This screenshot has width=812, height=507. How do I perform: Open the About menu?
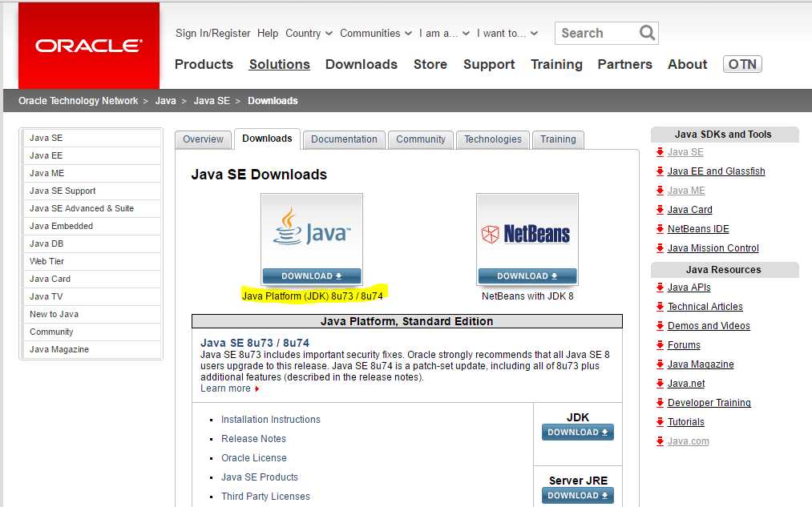(687, 64)
